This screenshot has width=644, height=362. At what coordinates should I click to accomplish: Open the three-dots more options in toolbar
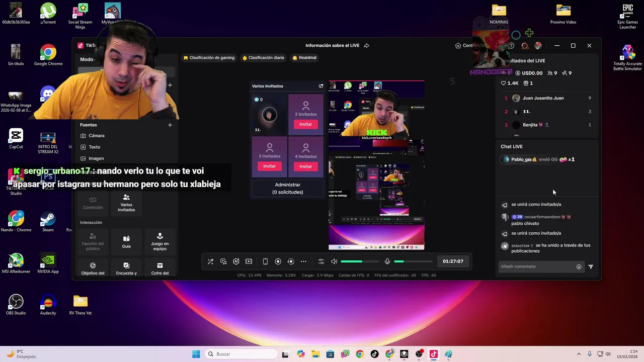303,261
